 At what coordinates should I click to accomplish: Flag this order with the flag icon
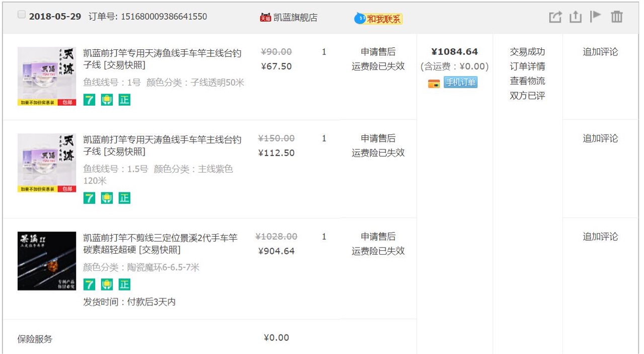(x=596, y=16)
